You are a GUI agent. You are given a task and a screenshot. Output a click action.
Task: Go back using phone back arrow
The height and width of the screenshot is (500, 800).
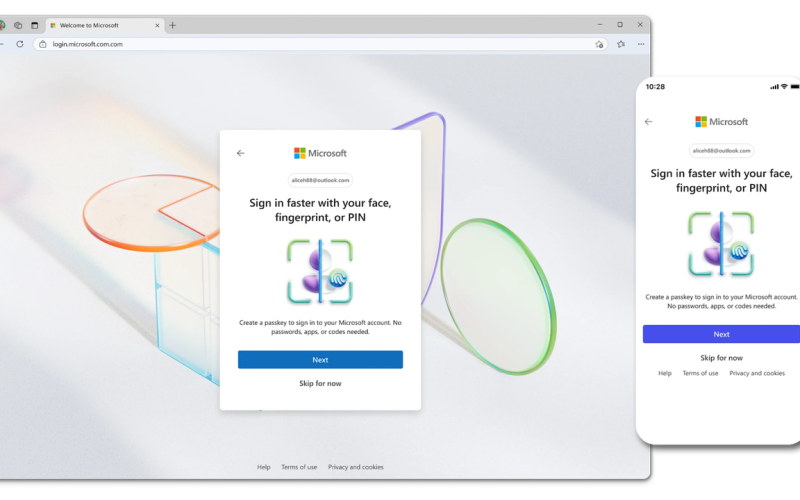tap(648, 121)
